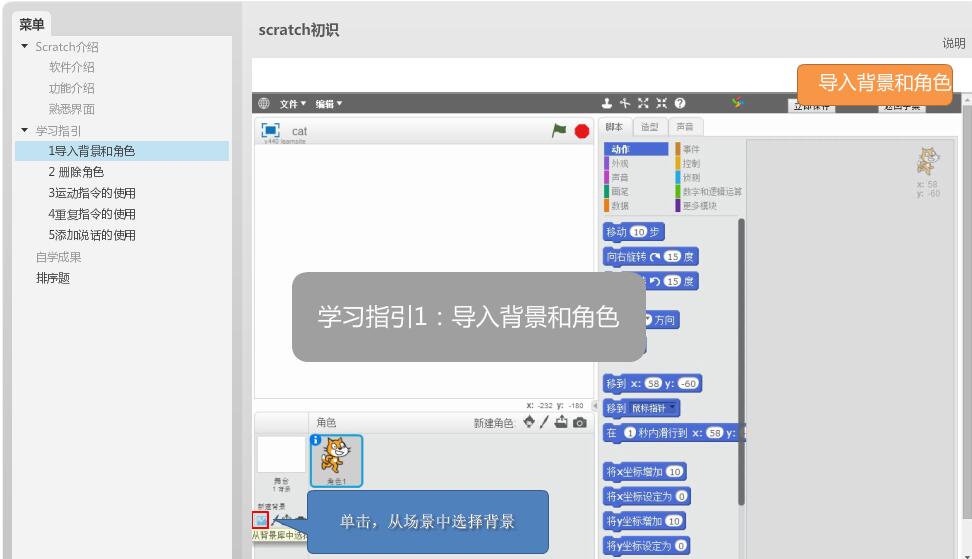Click the 说明 link
Screen dimensions: 972x559
pos(953,43)
